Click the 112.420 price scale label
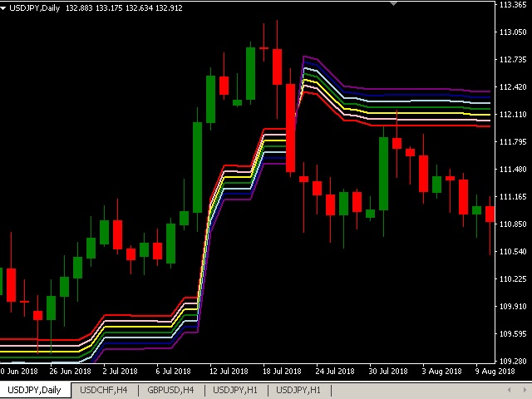This screenshot has height=399, width=532. [513, 86]
